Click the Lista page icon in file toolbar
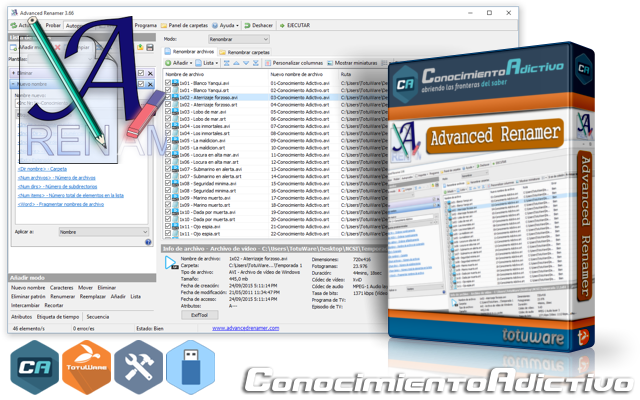Image resolution: width=640 pixels, height=400 pixels. (198, 63)
